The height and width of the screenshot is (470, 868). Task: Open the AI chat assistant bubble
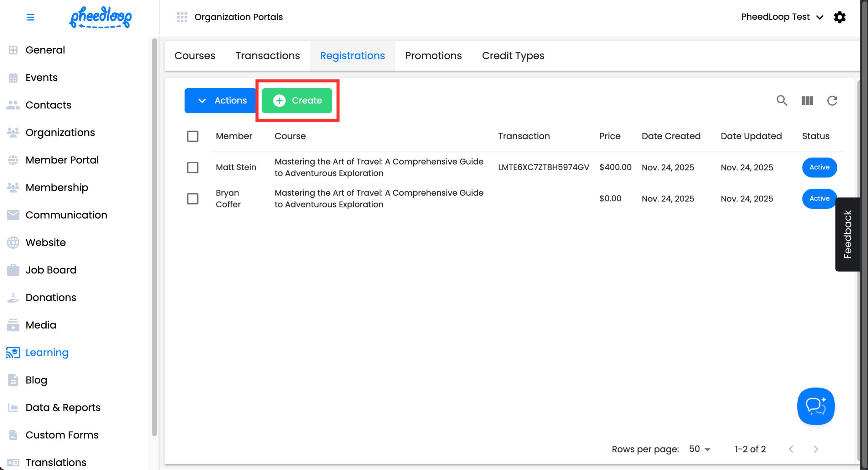pyautogui.click(x=815, y=406)
